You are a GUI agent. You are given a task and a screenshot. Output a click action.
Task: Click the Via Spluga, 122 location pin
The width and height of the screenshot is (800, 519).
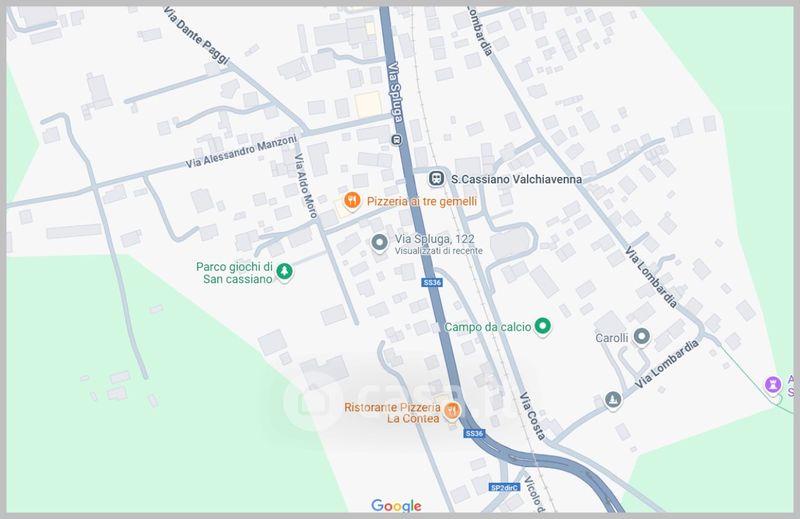pyautogui.click(x=379, y=243)
